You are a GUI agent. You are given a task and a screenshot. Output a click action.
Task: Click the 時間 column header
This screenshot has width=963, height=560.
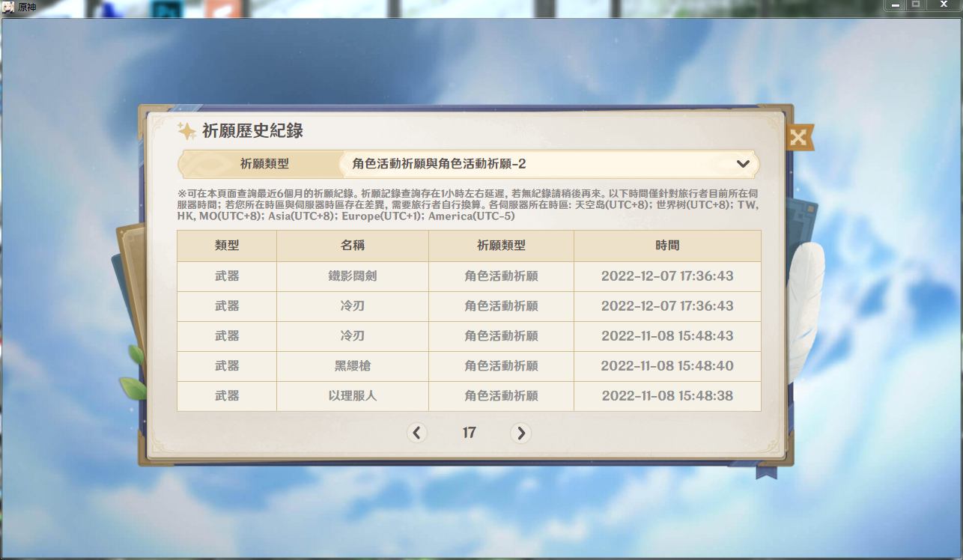667,246
